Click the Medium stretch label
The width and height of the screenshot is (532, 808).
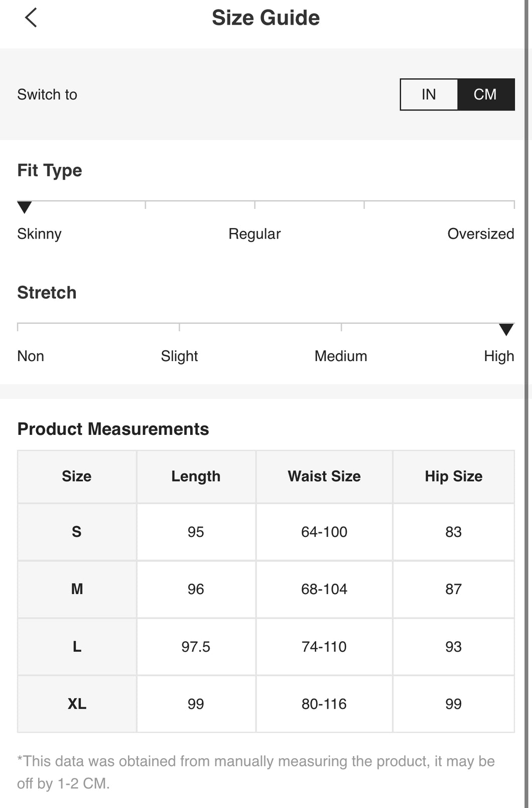[341, 356]
